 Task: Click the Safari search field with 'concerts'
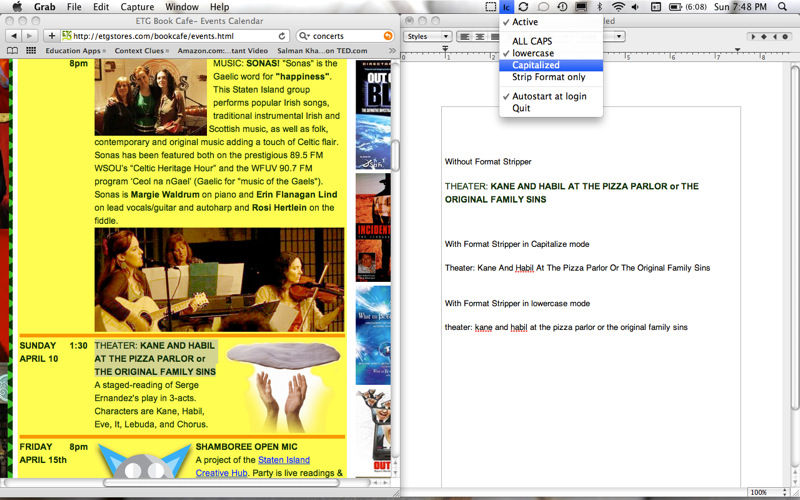click(x=345, y=36)
